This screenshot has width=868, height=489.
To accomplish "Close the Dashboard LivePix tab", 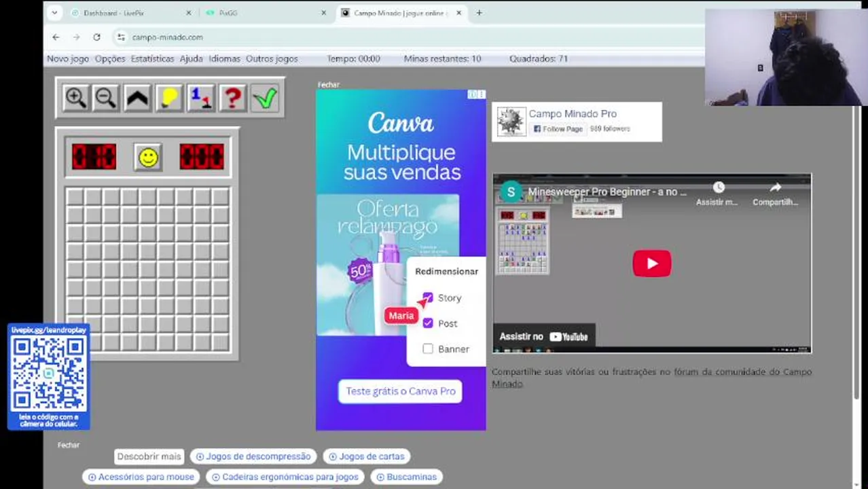I will tap(188, 13).
